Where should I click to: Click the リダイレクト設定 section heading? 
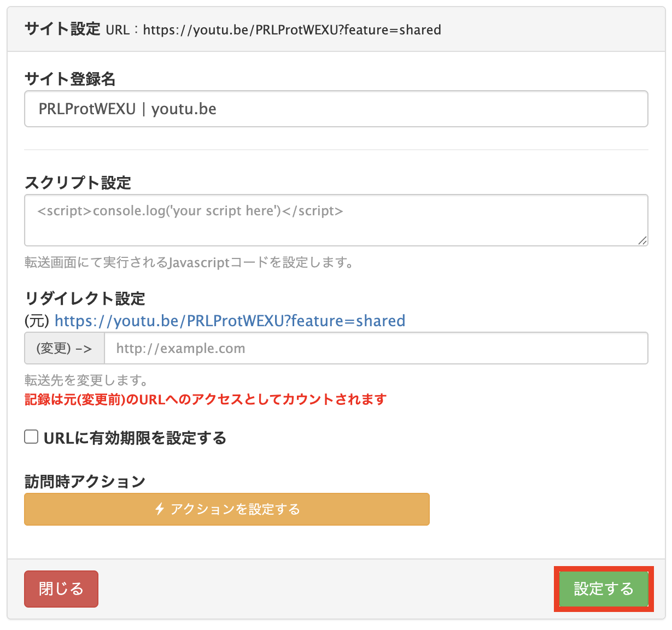(85, 298)
